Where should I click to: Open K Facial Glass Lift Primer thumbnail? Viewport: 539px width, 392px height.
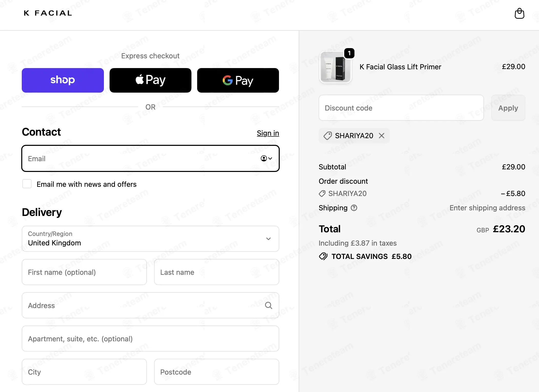coord(335,67)
